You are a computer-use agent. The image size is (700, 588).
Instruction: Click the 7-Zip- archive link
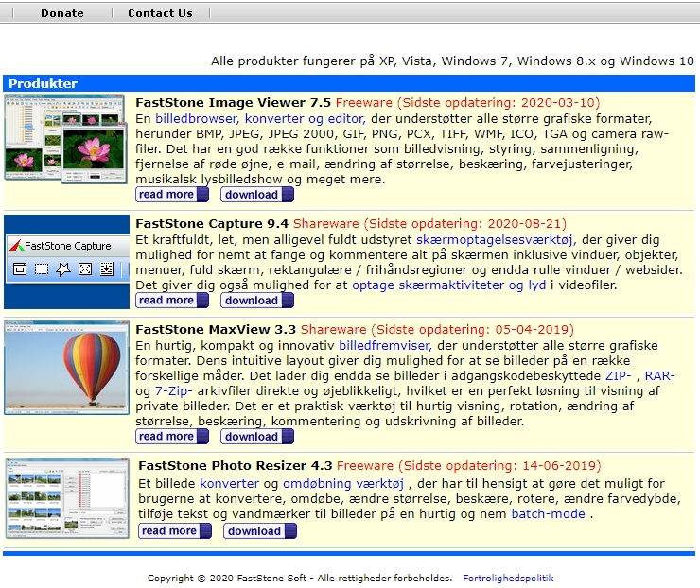click(x=174, y=391)
